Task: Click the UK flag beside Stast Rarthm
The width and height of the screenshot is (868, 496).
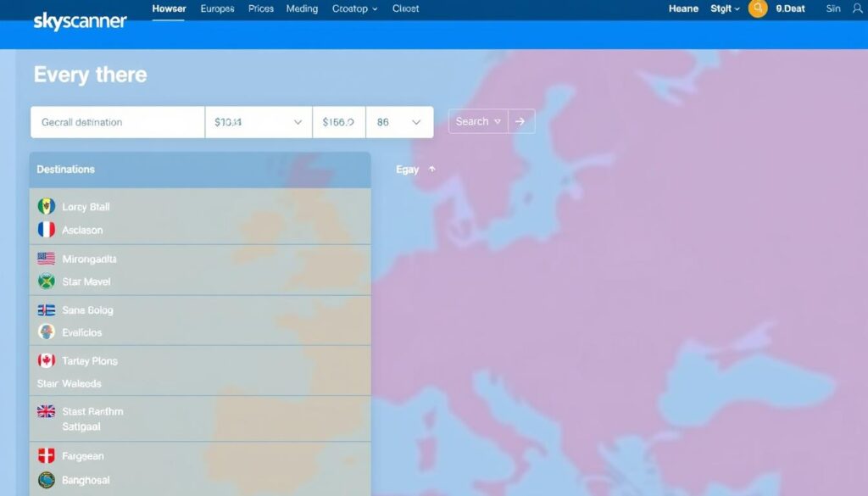Action: pyautogui.click(x=47, y=411)
